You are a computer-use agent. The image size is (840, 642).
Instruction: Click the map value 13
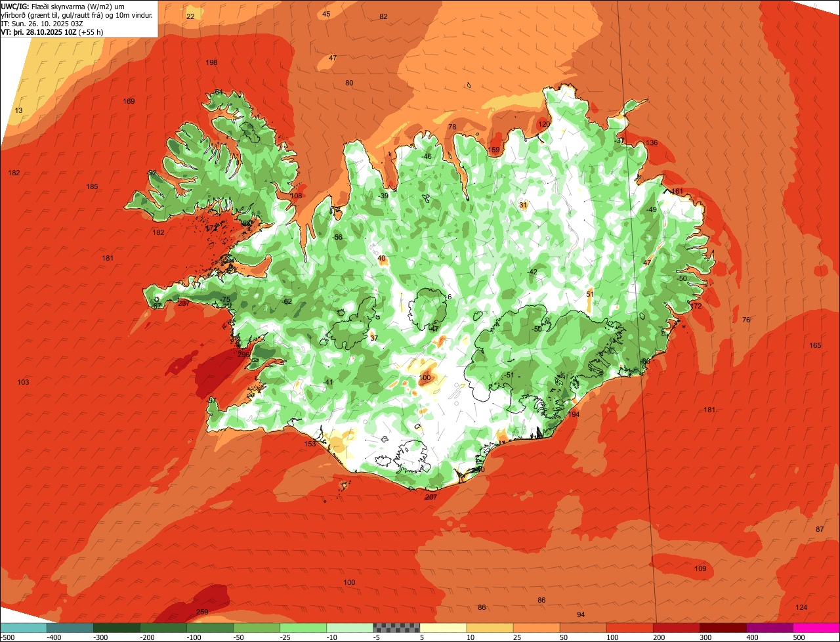(18, 110)
